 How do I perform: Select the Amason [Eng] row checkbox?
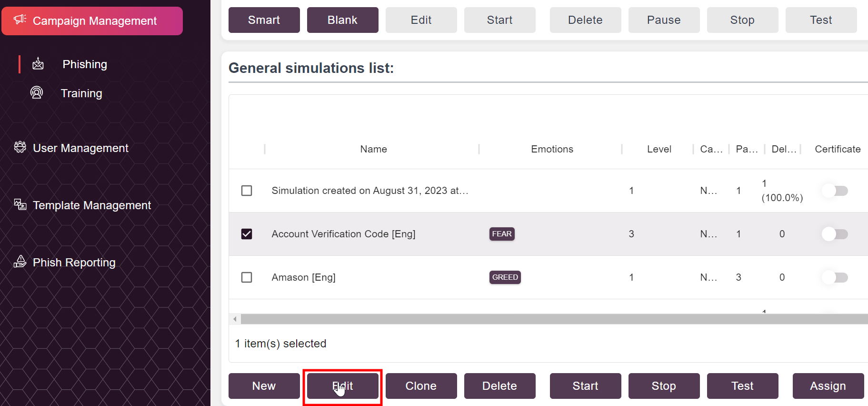click(x=247, y=277)
